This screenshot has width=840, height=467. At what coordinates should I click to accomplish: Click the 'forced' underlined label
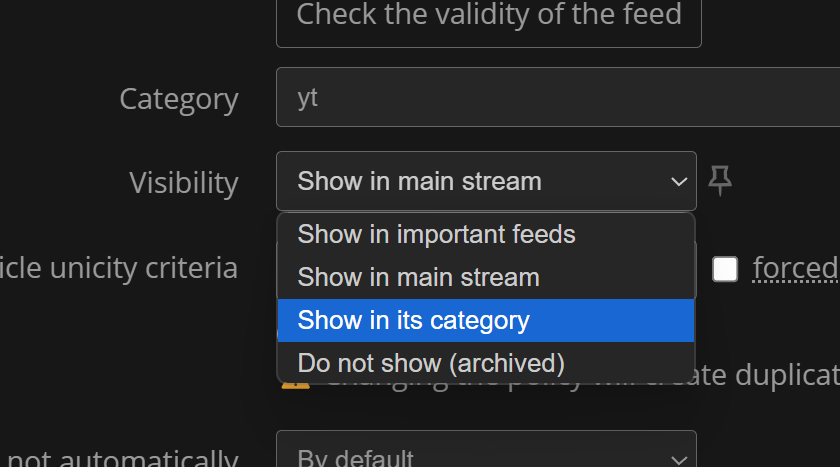coord(796,268)
